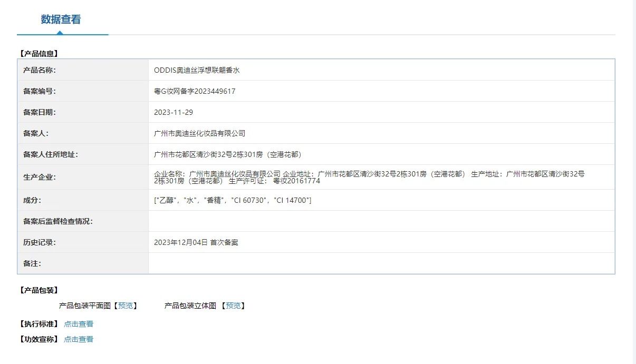Select product name ODDIS奥迪丝浮想联翩香水
The width and height of the screenshot is (636, 364).
tap(197, 70)
